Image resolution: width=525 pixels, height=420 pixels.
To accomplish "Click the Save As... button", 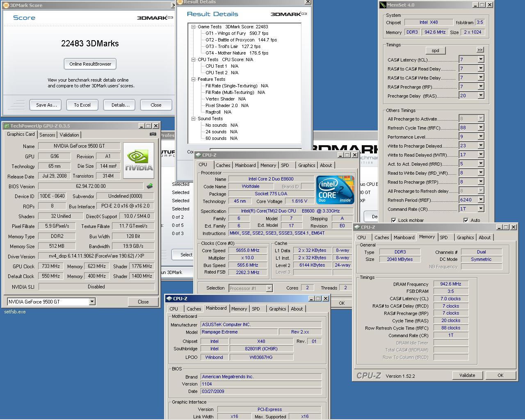I will (46, 105).
